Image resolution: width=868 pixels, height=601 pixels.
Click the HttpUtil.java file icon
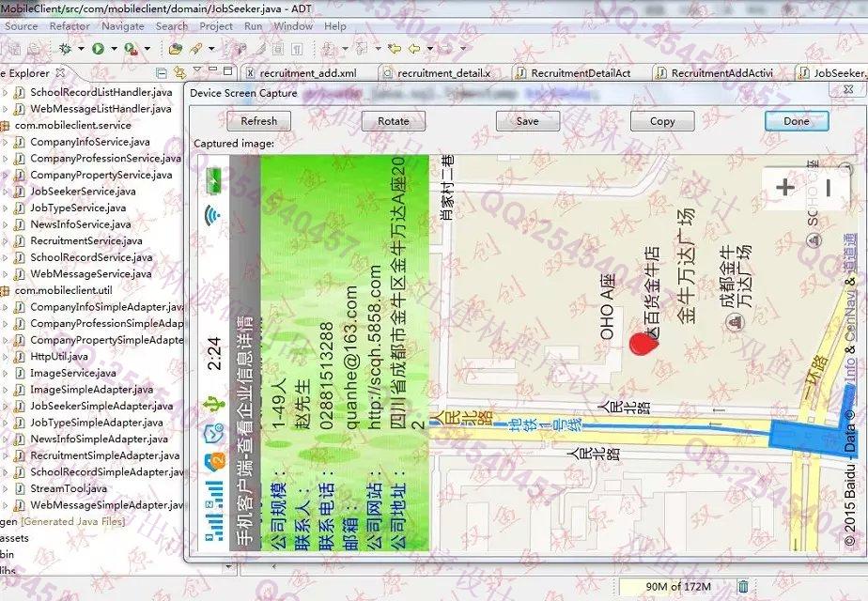(20, 357)
